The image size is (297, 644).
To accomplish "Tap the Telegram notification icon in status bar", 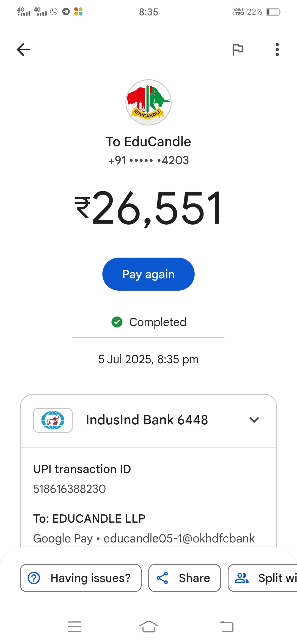I will [66, 12].
